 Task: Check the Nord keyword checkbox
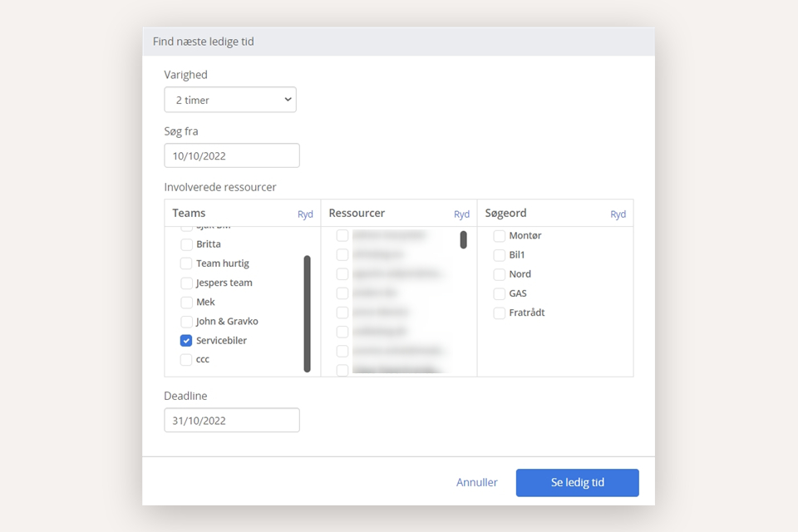click(x=499, y=274)
